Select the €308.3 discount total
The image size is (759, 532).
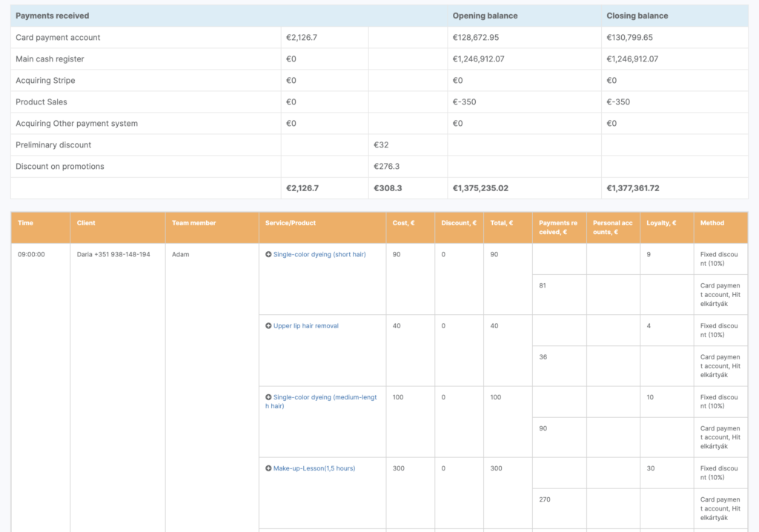388,187
